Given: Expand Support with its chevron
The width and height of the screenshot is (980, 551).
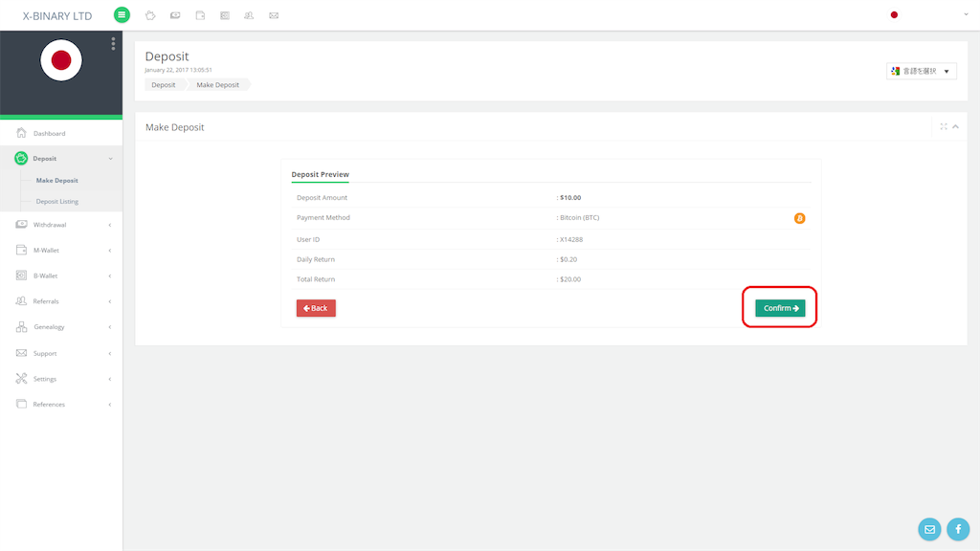Looking at the screenshot, I should (x=110, y=354).
